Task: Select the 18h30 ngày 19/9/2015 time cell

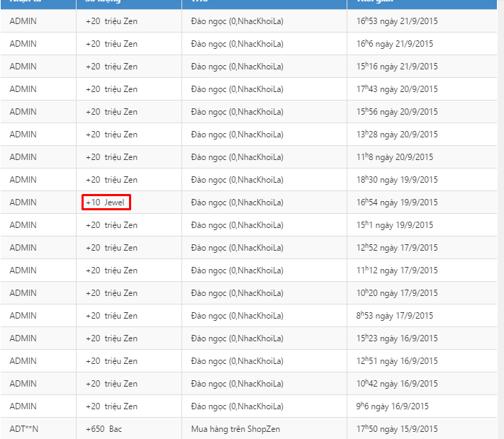Action: point(397,180)
